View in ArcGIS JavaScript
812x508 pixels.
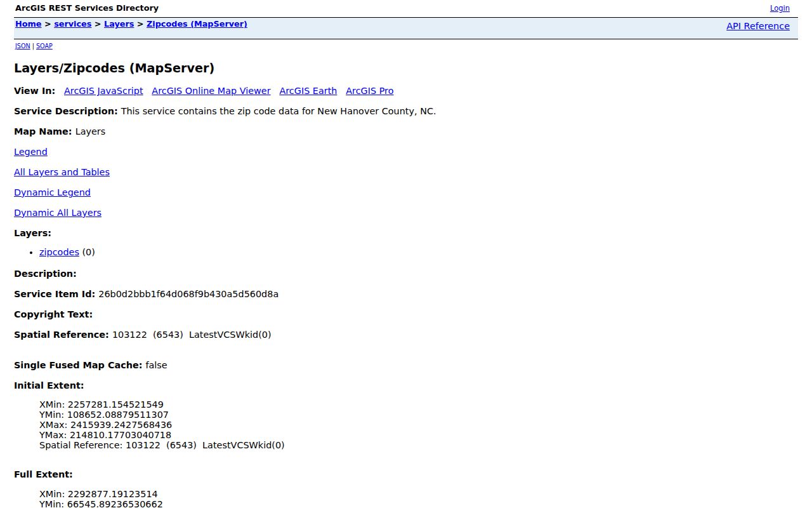pos(103,91)
